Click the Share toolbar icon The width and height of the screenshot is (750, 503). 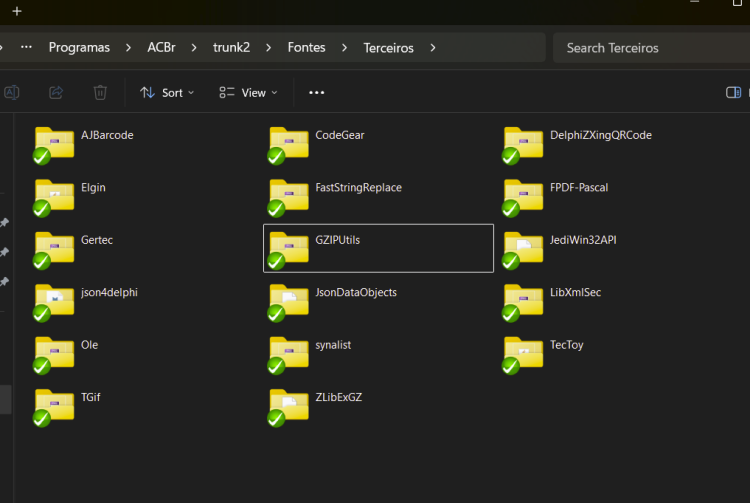(56, 92)
